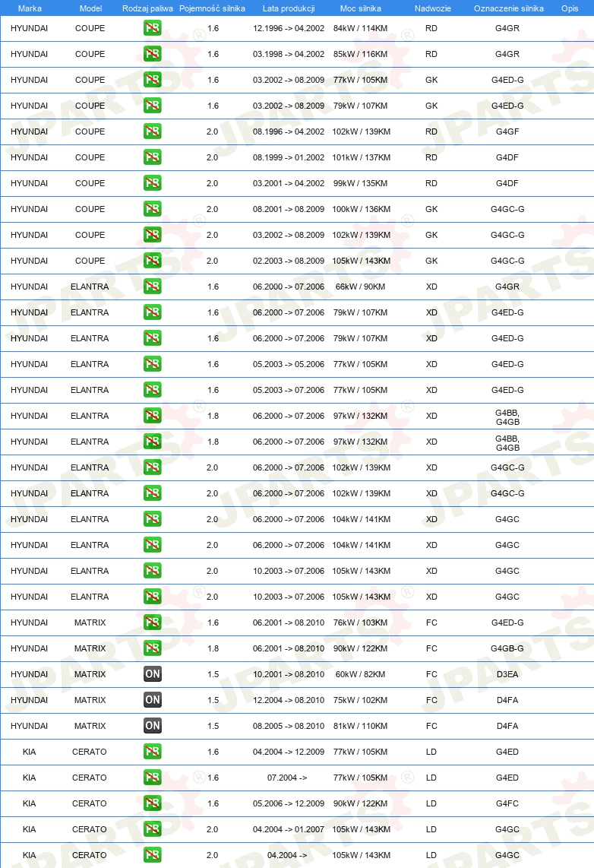Image resolution: width=594 pixels, height=868 pixels.
Task: Select production dates 08.2001 -> 08.2009
Action: coord(289,209)
